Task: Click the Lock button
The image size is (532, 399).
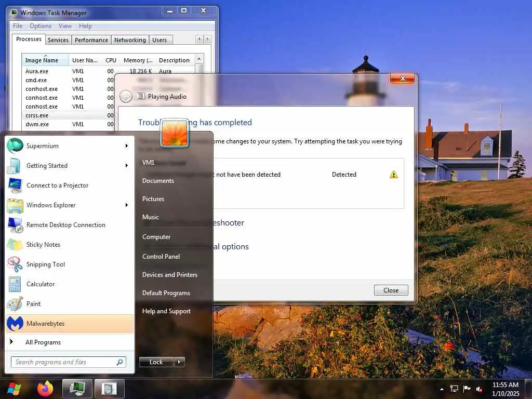Action: tap(156, 362)
